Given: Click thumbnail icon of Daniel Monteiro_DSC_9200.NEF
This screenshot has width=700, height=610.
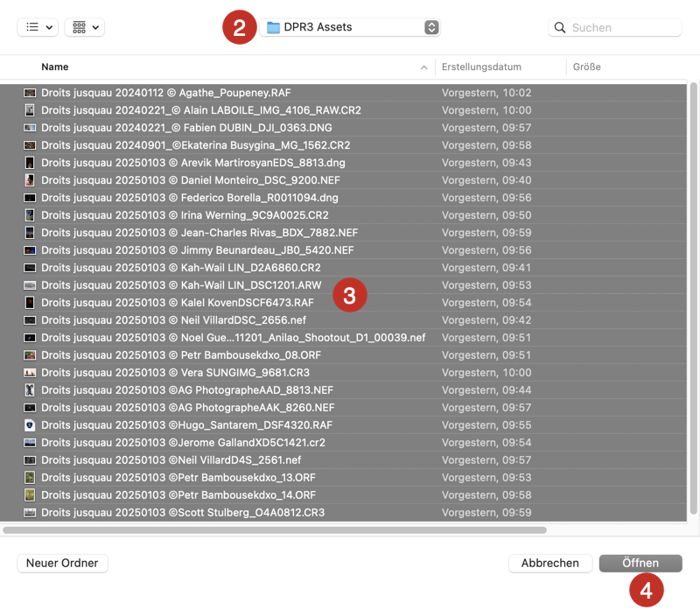Looking at the screenshot, I should [x=30, y=180].
